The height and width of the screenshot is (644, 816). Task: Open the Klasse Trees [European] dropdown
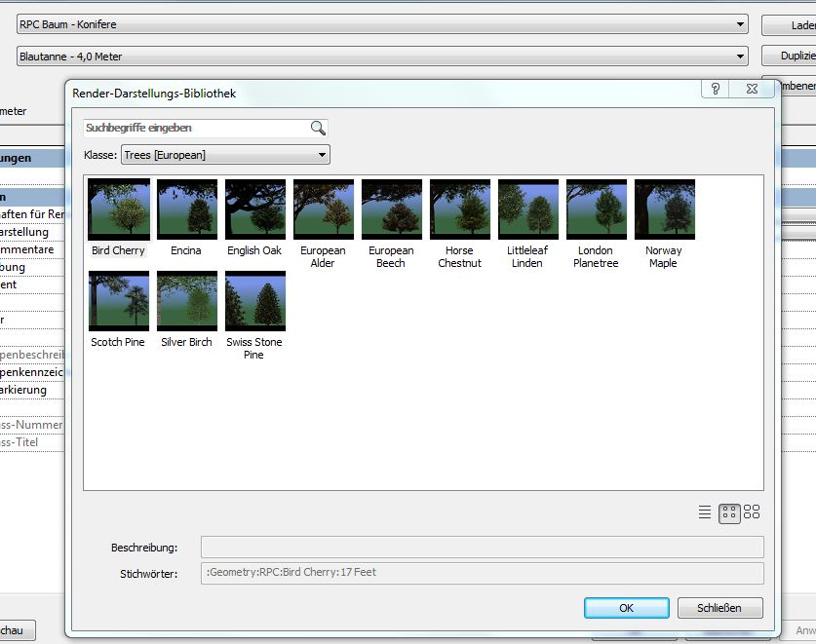point(225,155)
